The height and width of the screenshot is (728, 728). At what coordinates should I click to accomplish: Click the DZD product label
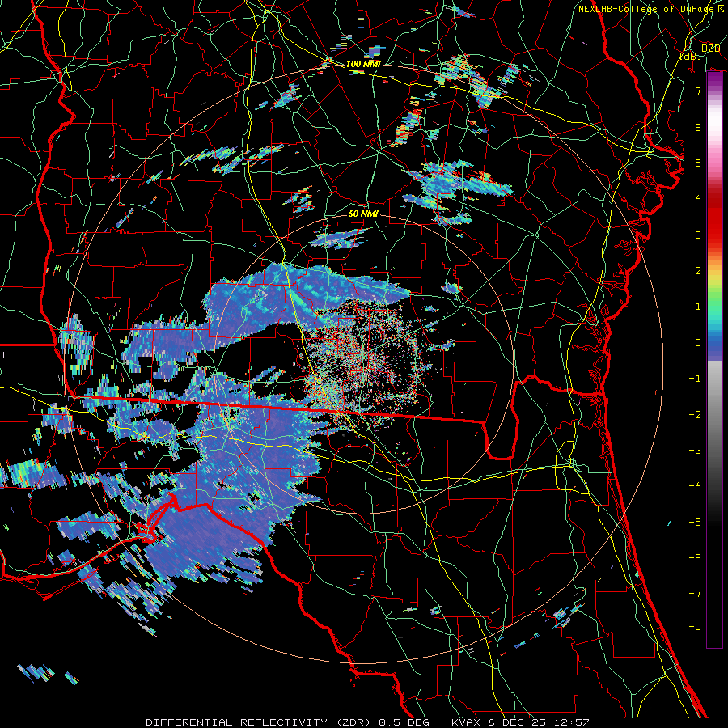point(710,48)
